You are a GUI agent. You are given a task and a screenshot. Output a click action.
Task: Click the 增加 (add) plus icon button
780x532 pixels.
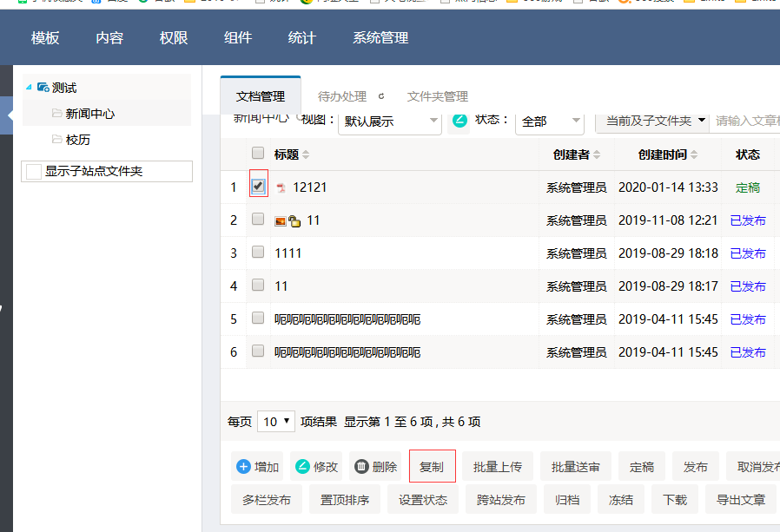tap(244, 467)
